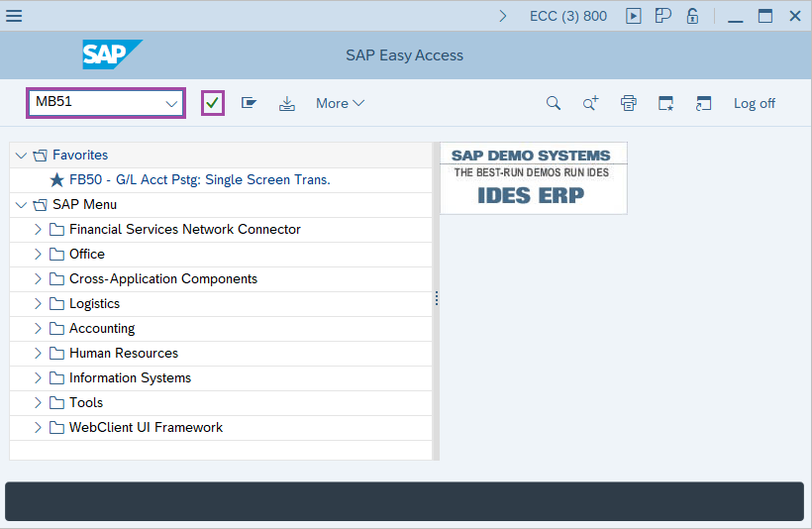The image size is (812, 529).
Task: Click the WebClient UI Framework folder icon
Action: [57, 427]
